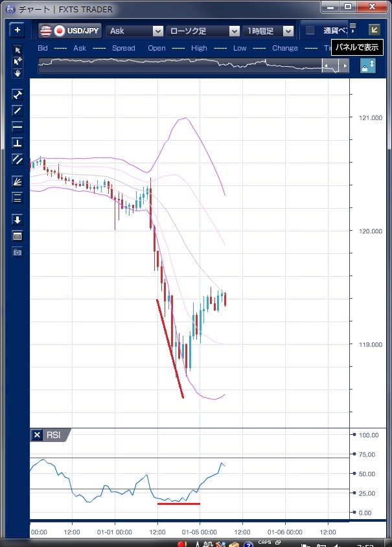The width and height of the screenshot is (392, 547).
Task: Click the detach panel arrow icon
Action: 374,30
